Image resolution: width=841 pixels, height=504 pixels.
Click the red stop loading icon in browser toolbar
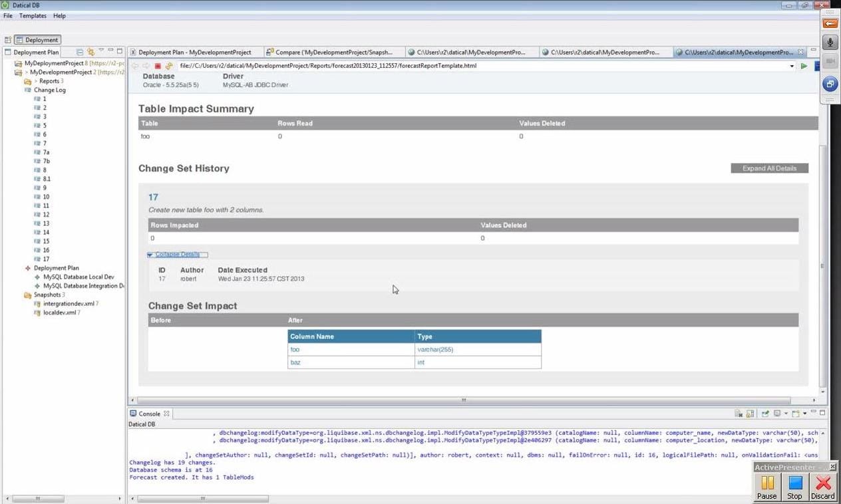click(x=158, y=66)
